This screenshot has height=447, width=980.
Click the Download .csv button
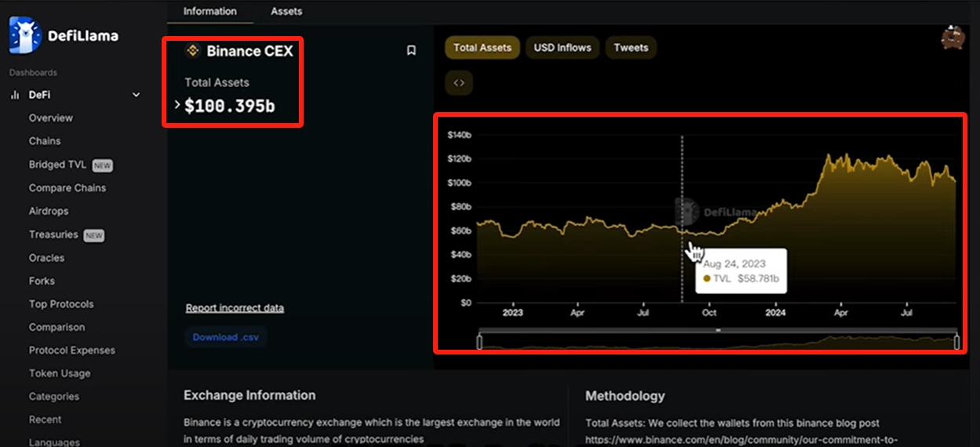pyautogui.click(x=226, y=337)
